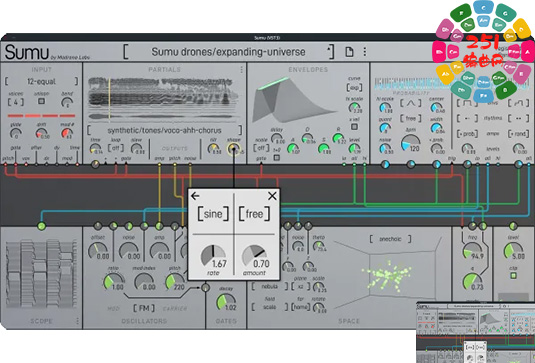Image resolution: width=535 pixels, height=363 pixels.
Task: Click the blue center dial in PROBABILITY
Action: click(x=436, y=108)
